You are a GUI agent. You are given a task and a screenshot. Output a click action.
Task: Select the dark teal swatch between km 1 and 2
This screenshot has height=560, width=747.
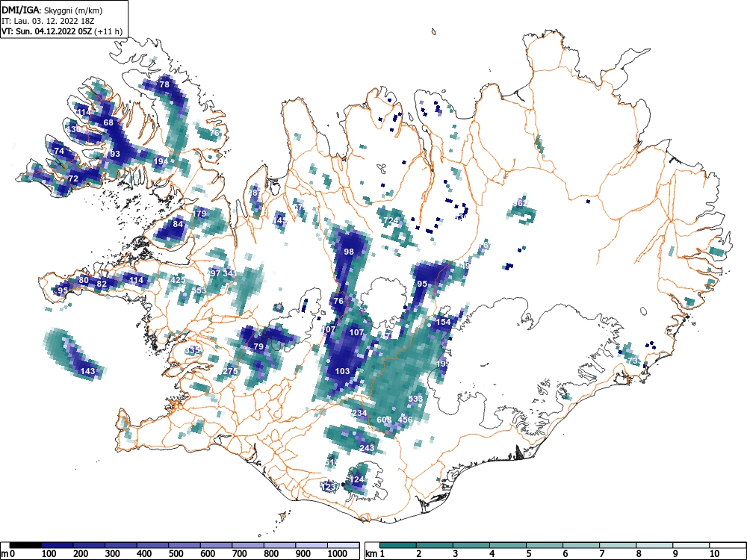click(x=398, y=545)
